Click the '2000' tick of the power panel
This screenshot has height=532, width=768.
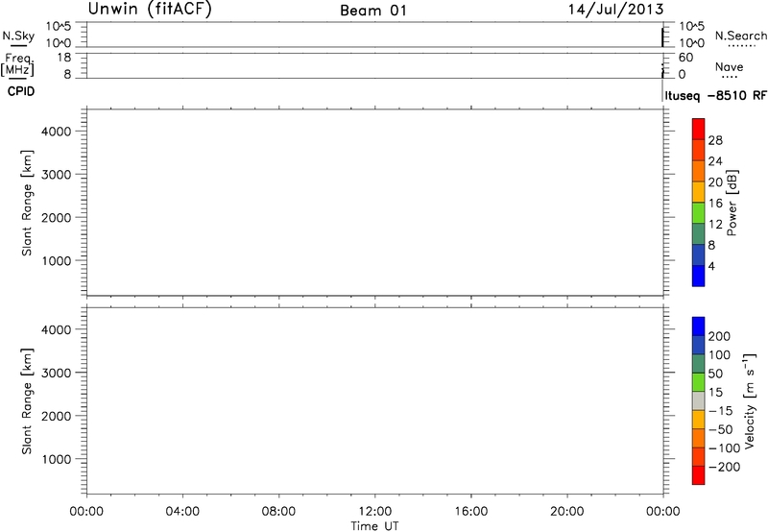pos(57,217)
